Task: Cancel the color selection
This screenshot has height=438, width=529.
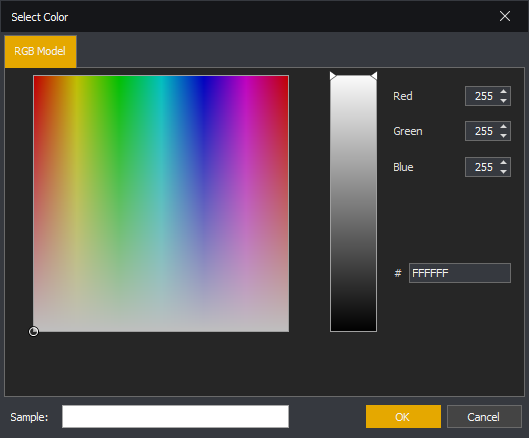Action: point(484,417)
